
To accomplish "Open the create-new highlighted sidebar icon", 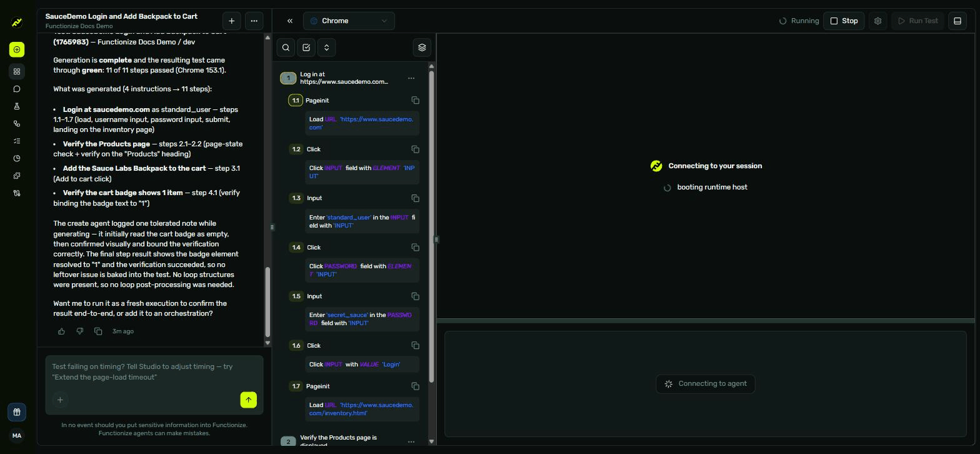I will [17, 49].
